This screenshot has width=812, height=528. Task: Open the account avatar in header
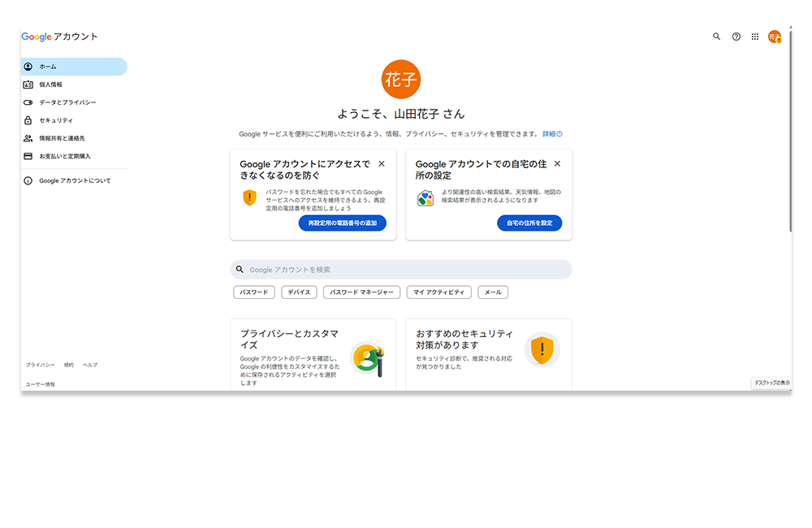pyautogui.click(x=775, y=37)
